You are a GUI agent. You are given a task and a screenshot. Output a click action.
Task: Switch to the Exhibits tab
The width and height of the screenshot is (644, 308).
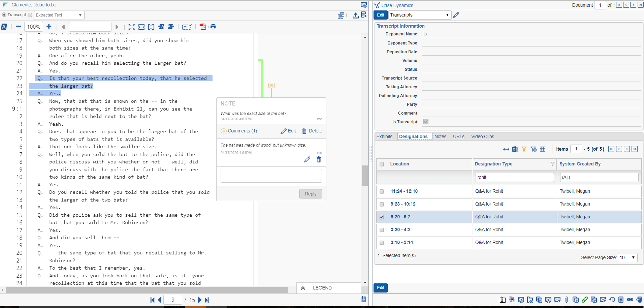384,136
